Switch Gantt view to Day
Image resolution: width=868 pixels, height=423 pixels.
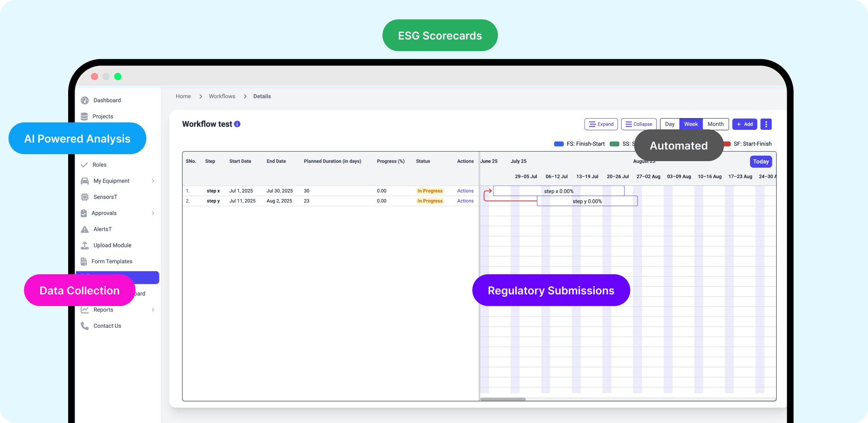[x=670, y=124]
